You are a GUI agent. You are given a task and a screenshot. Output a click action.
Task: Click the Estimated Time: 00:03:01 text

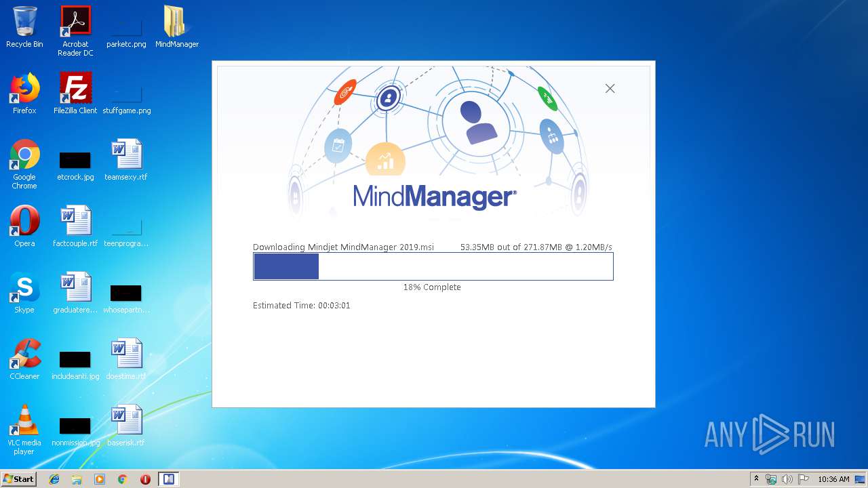(302, 306)
